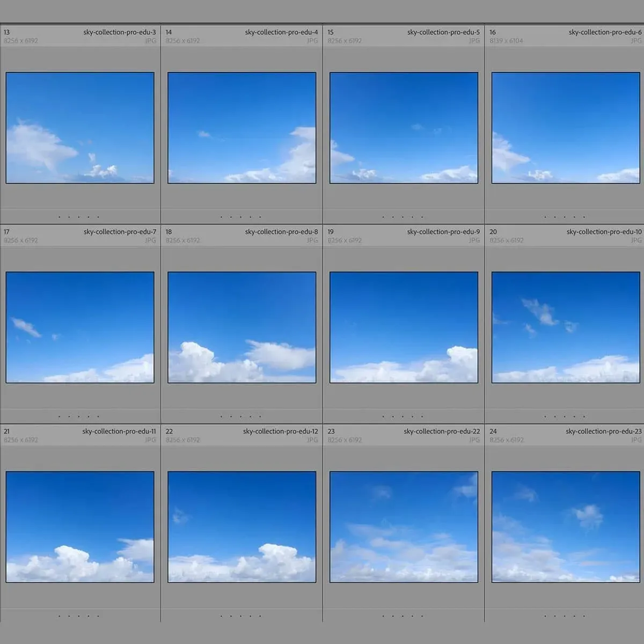The image size is (644, 644).
Task: Select the sky-collection-pro-edu-7 photo
Action: coord(80,327)
